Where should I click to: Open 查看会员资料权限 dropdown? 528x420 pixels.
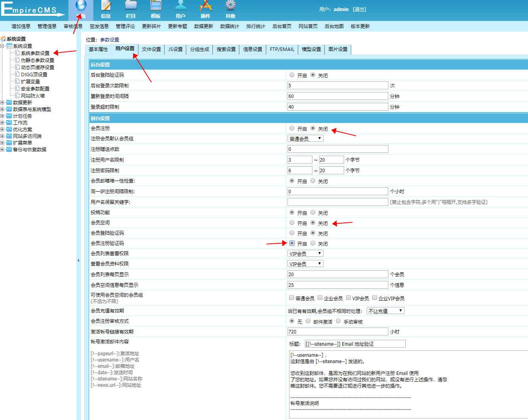coord(305,264)
